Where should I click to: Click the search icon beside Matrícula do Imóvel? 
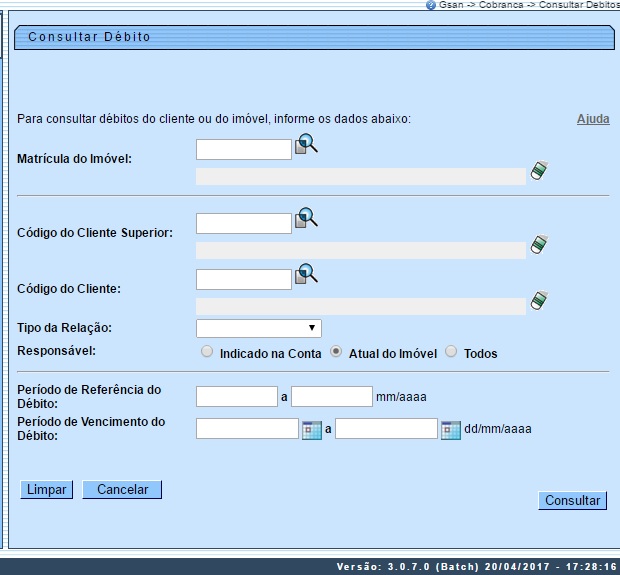306,146
